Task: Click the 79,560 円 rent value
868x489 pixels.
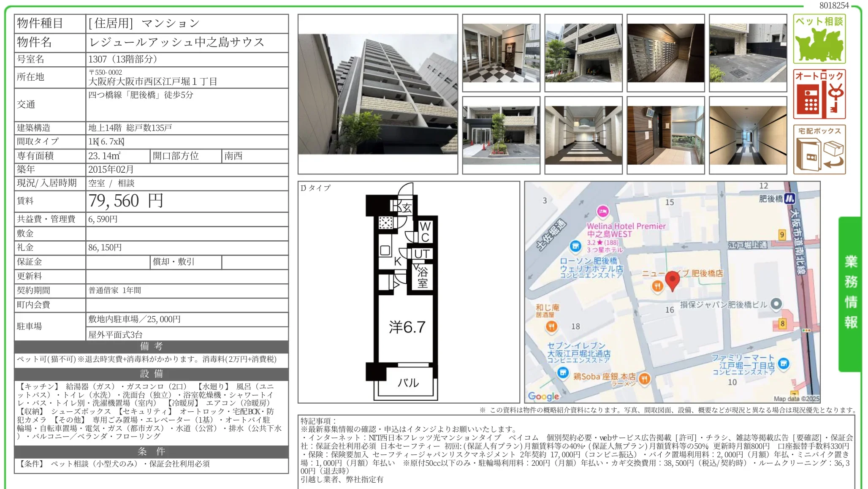Action: (126, 201)
